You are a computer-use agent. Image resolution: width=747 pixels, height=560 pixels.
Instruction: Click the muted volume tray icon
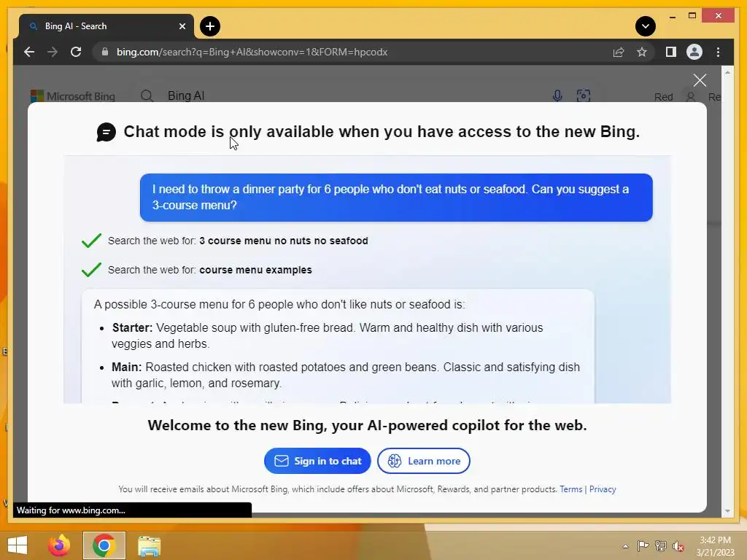(678, 546)
